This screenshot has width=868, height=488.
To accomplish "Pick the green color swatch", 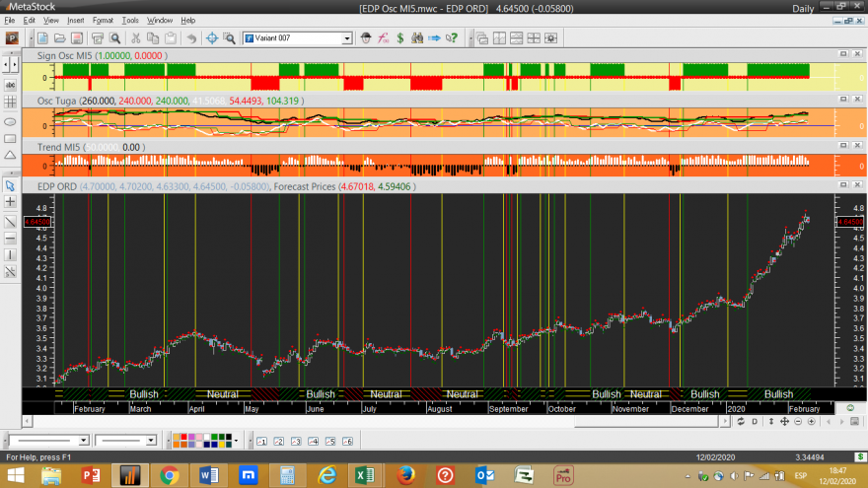I will [x=214, y=437].
